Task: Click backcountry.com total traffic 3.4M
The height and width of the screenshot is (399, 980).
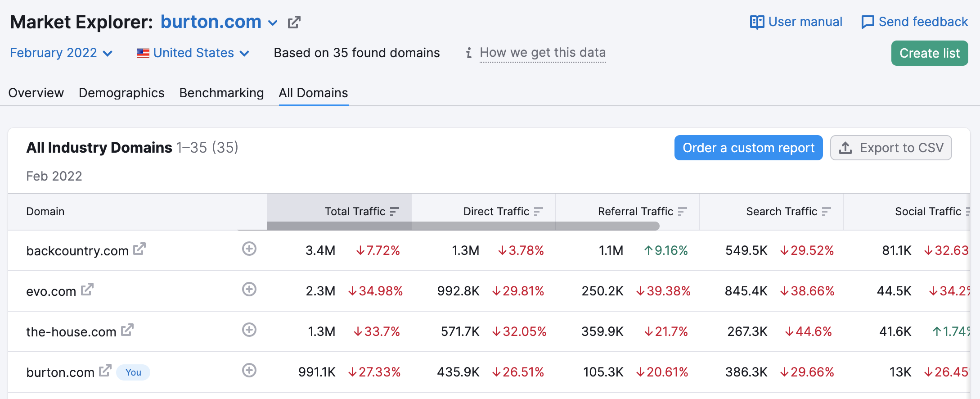Action: pos(320,250)
